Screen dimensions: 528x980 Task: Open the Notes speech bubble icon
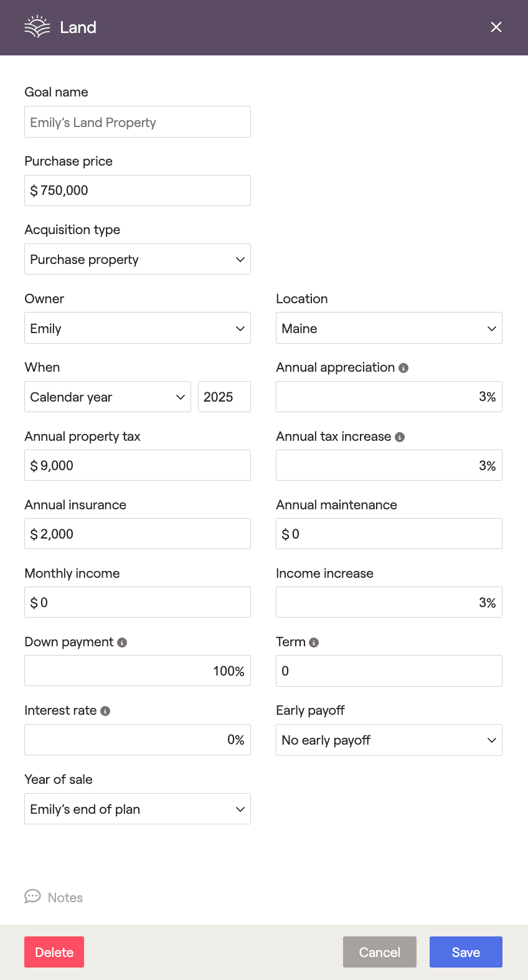32,897
